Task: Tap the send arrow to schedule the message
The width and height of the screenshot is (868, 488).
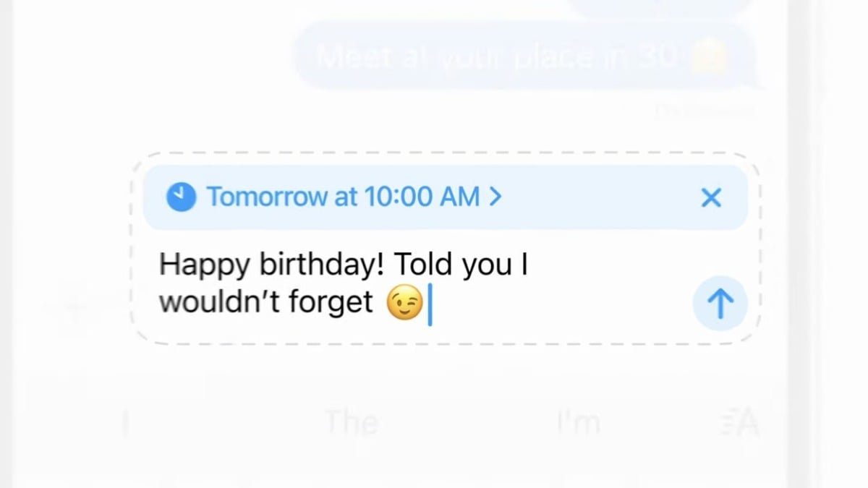Action: [720, 304]
